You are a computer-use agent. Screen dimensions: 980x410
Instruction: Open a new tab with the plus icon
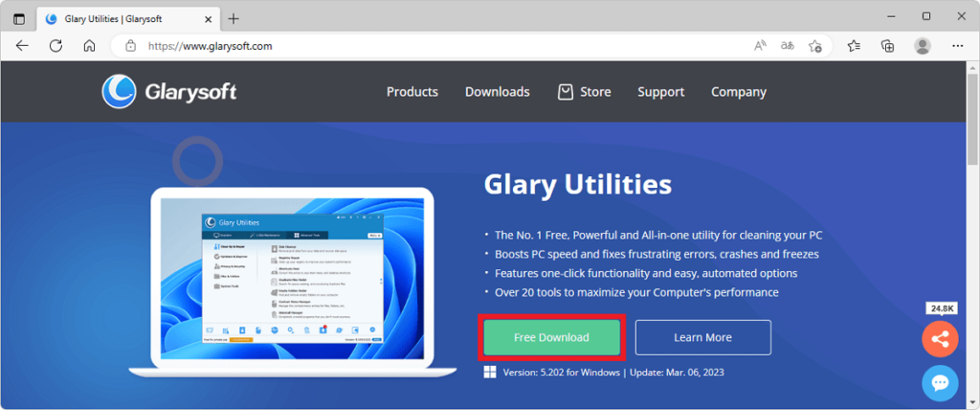coord(234,19)
